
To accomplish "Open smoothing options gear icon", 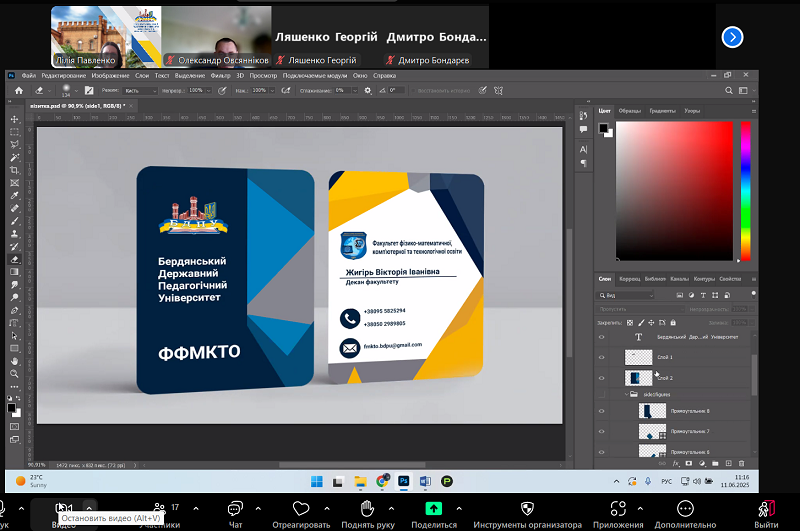I will click(x=367, y=90).
